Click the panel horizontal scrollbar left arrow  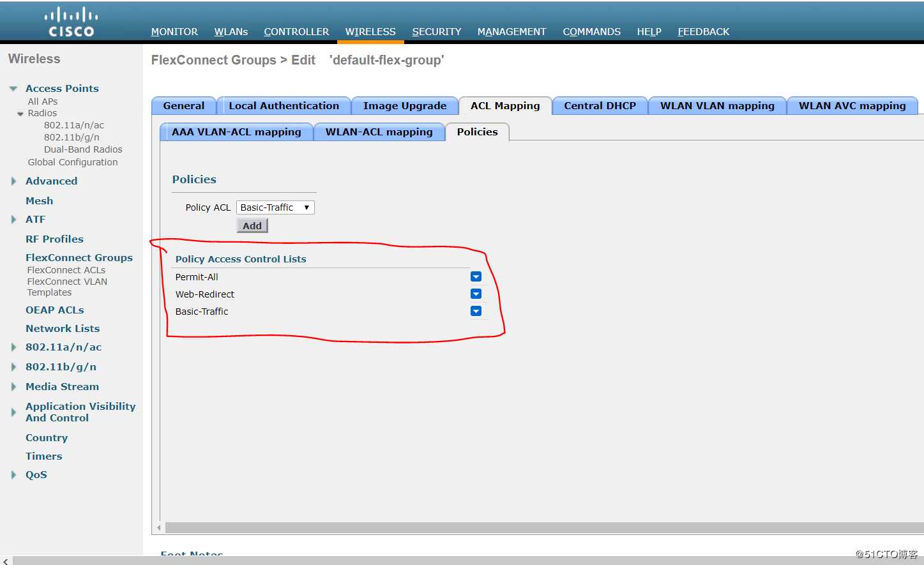[x=159, y=528]
